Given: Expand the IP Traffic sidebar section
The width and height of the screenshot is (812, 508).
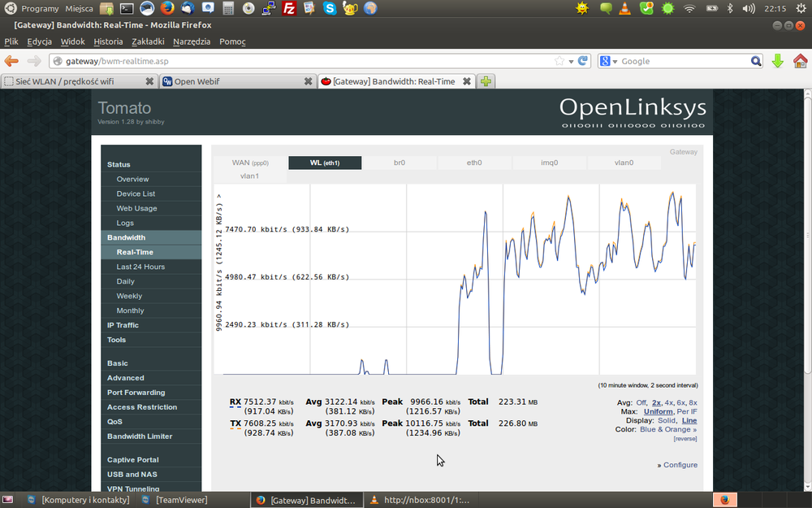Looking at the screenshot, I should [x=123, y=325].
